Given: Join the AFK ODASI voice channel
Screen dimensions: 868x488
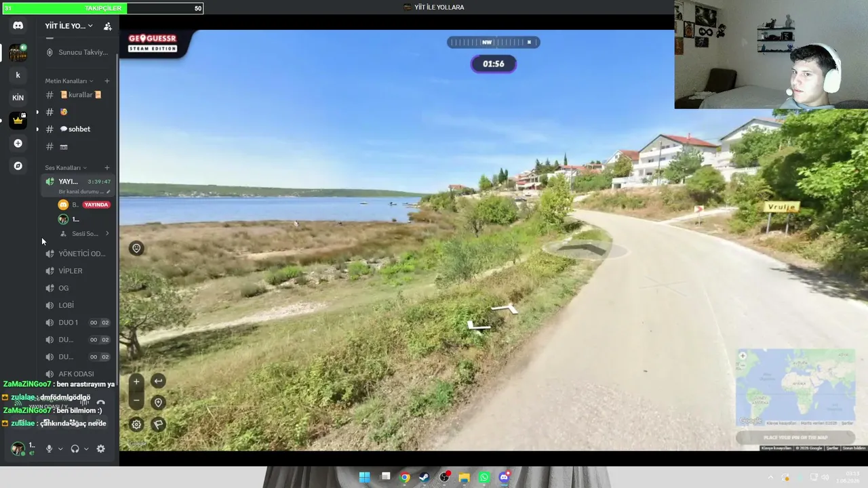Looking at the screenshot, I should coord(78,374).
